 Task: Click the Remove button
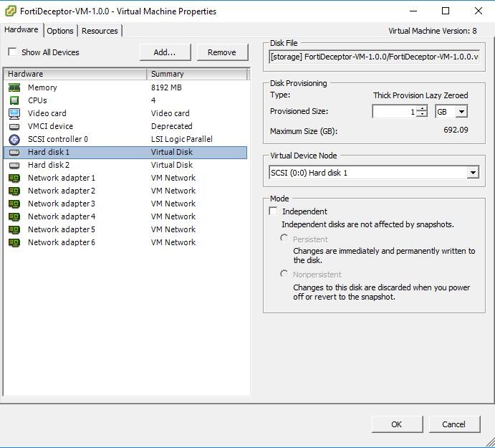coord(222,52)
